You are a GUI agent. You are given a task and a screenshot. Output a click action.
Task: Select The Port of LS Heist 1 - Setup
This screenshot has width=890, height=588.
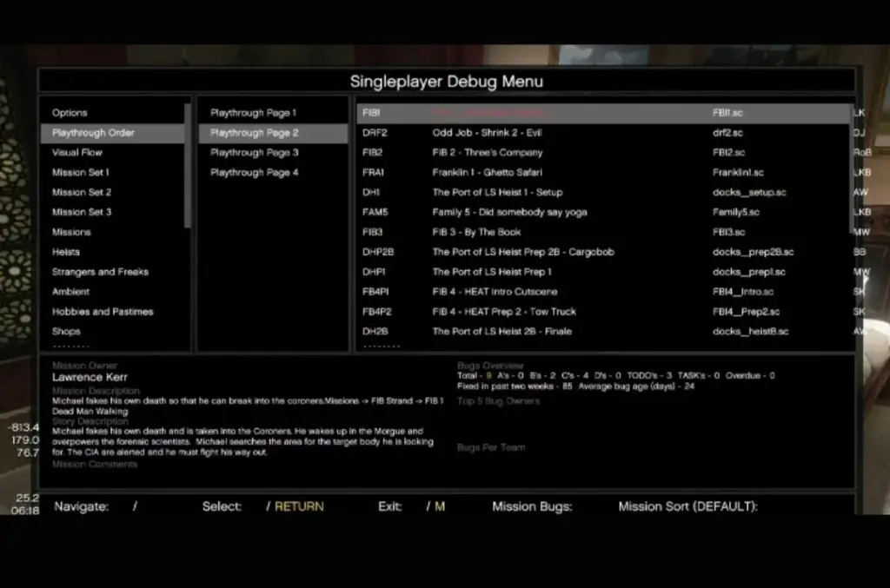tap(497, 192)
